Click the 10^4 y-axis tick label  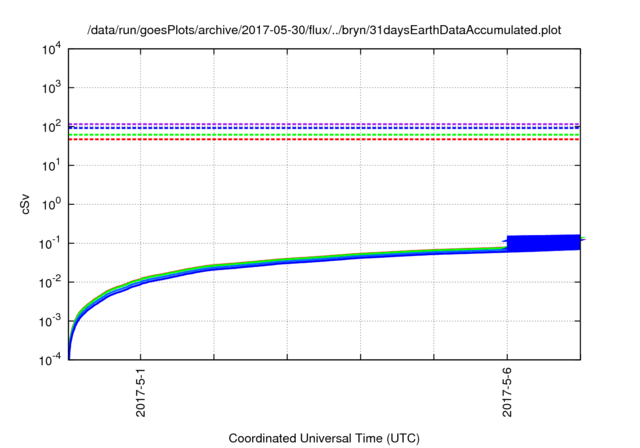pos(51,50)
